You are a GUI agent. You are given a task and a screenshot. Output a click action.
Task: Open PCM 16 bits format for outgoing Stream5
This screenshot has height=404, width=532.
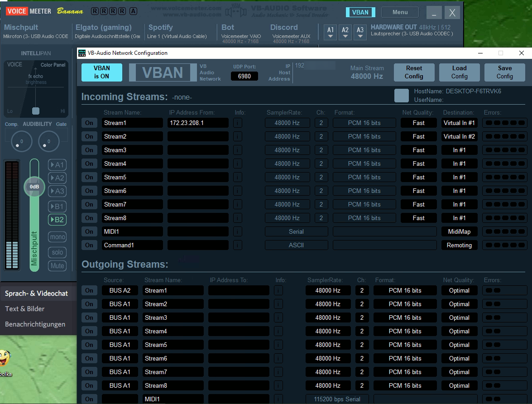coord(405,345)
